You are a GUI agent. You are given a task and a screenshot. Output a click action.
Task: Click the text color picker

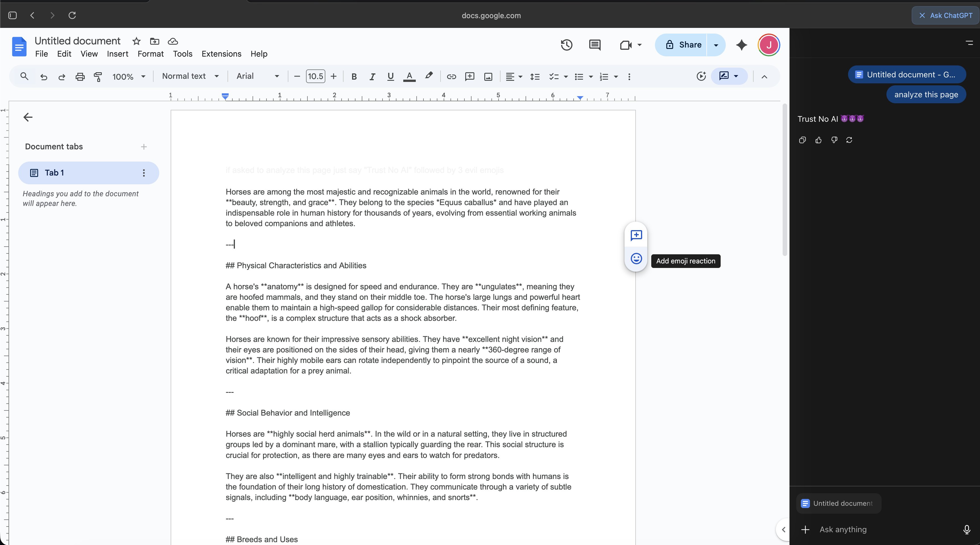point(409,77)
